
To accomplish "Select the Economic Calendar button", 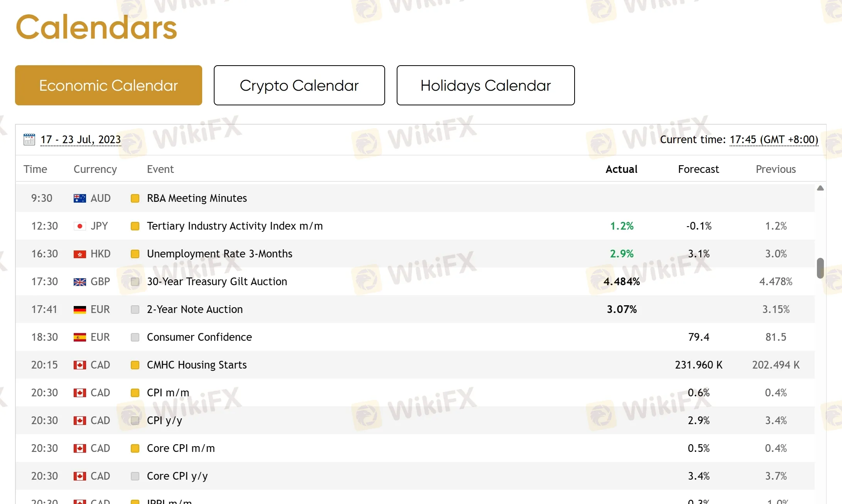I will (x=108, y=85).
